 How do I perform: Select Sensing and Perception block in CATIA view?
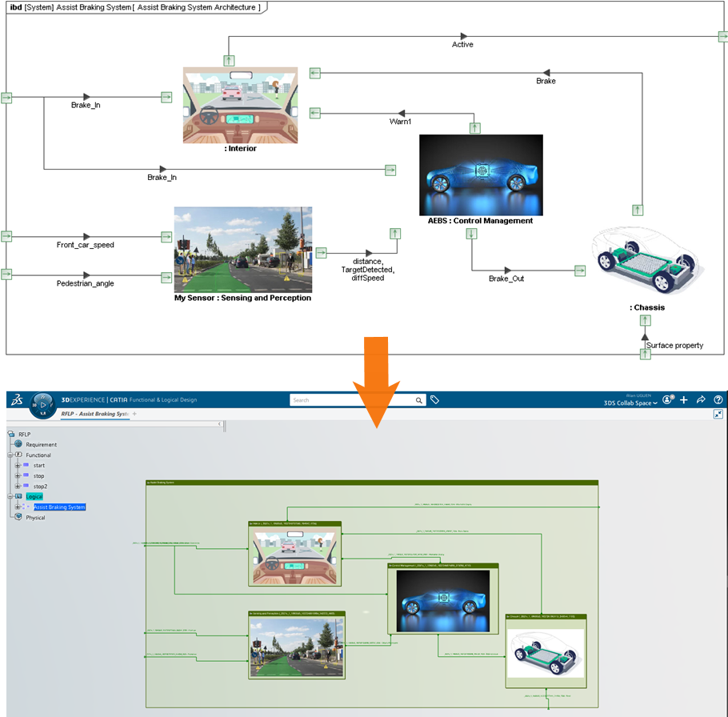[x=297, y=646]
